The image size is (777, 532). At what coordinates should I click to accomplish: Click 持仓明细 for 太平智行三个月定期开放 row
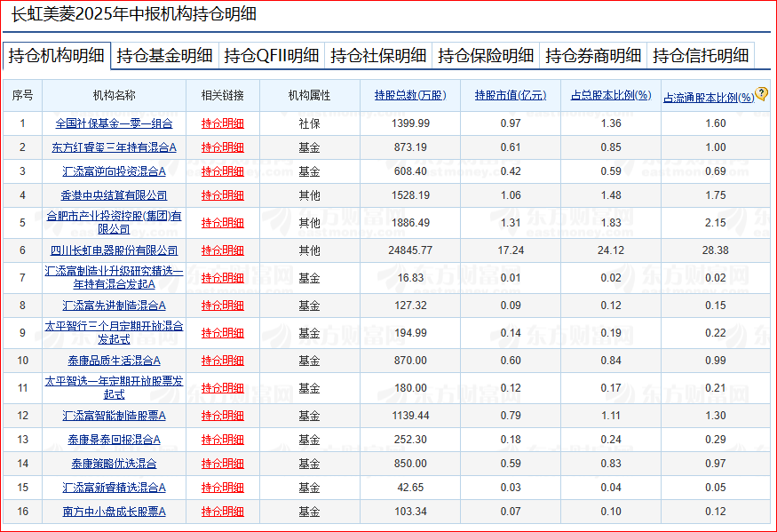[x=223, y=333]
